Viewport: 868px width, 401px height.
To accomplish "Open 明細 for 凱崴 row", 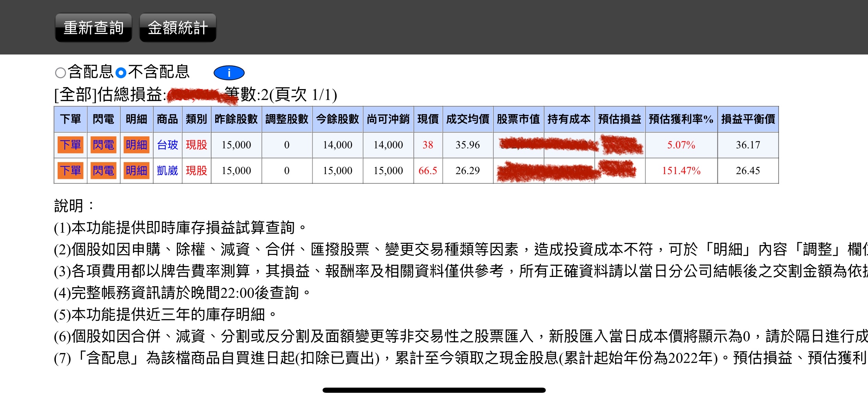I will (136, 171).
